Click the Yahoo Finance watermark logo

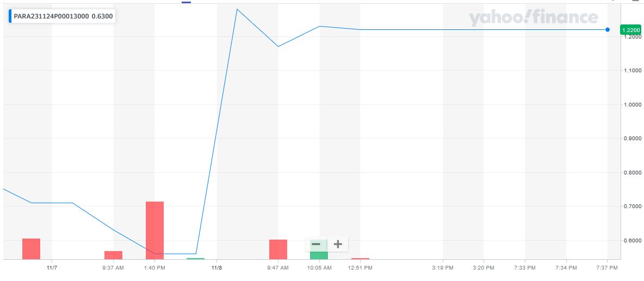coord(533,18)
